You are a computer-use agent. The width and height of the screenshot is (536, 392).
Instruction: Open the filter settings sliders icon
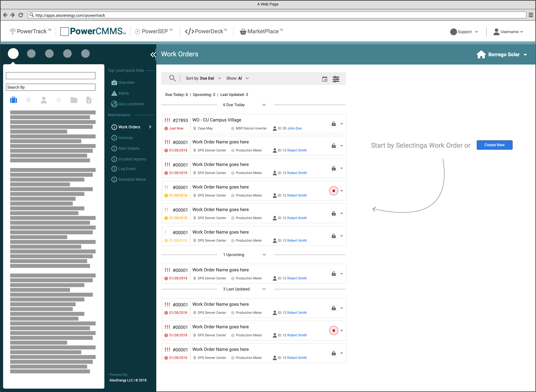336,78
